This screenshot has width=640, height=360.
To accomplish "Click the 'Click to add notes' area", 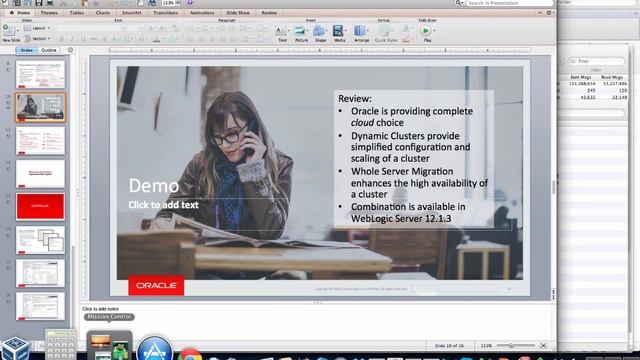I will [100, 309].
